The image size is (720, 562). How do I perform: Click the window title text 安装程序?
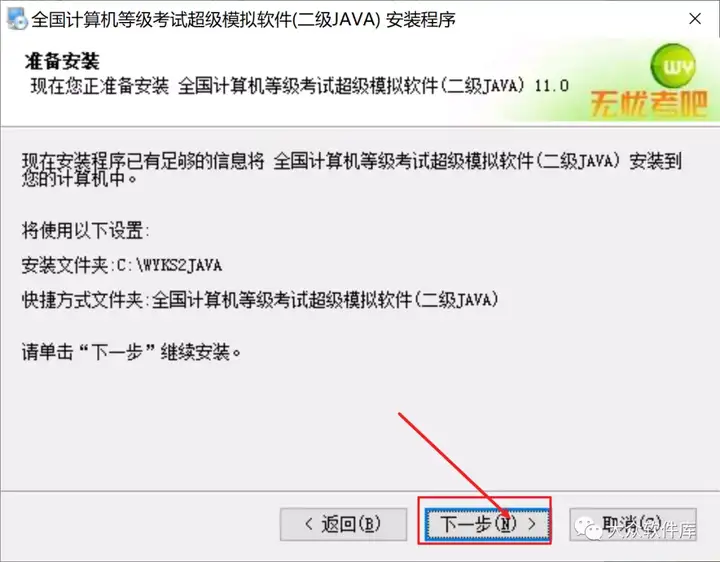click(421, 19)
